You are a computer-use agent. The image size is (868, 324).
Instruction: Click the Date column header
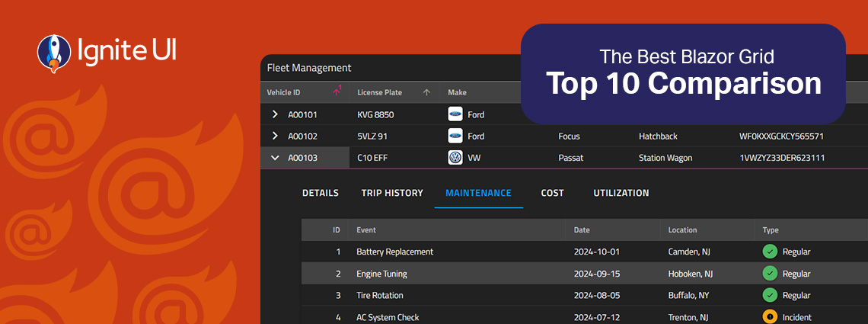click(x=613, y=229)
